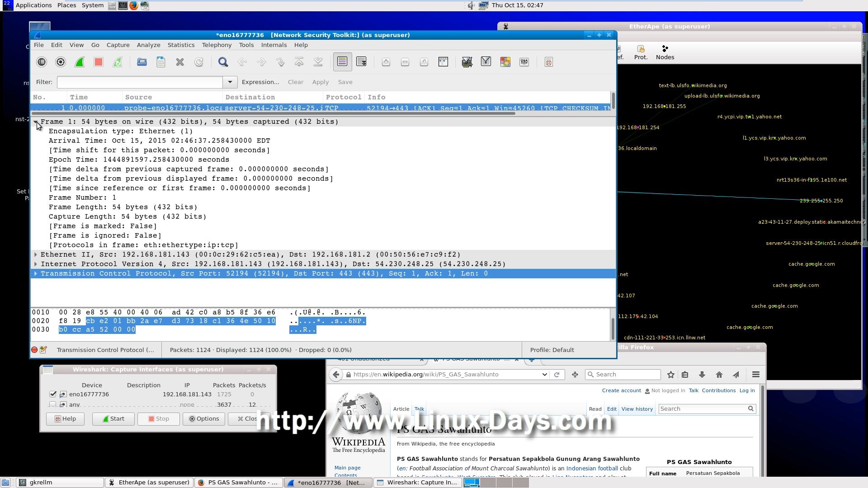Open the Capture menu
Screen dimensions: 868x488
[x=118, y=45]
